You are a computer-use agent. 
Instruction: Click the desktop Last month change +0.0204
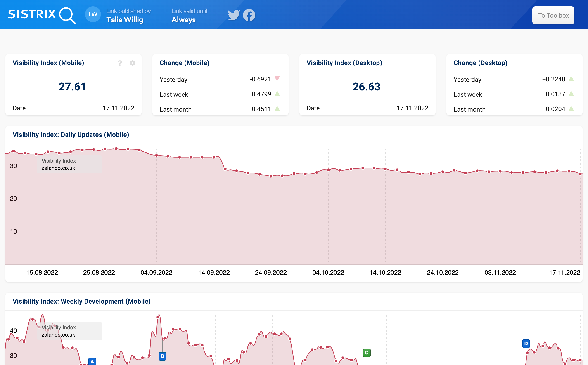coord(553,109)
